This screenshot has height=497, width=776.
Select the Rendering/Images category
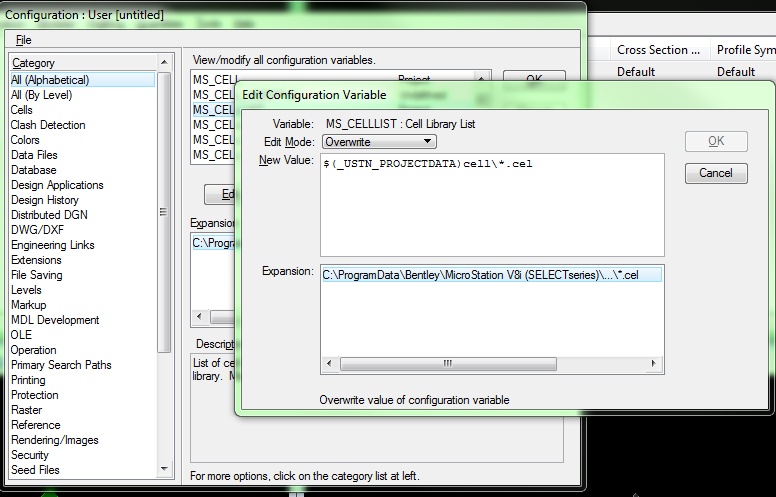(x=55, y=440)
